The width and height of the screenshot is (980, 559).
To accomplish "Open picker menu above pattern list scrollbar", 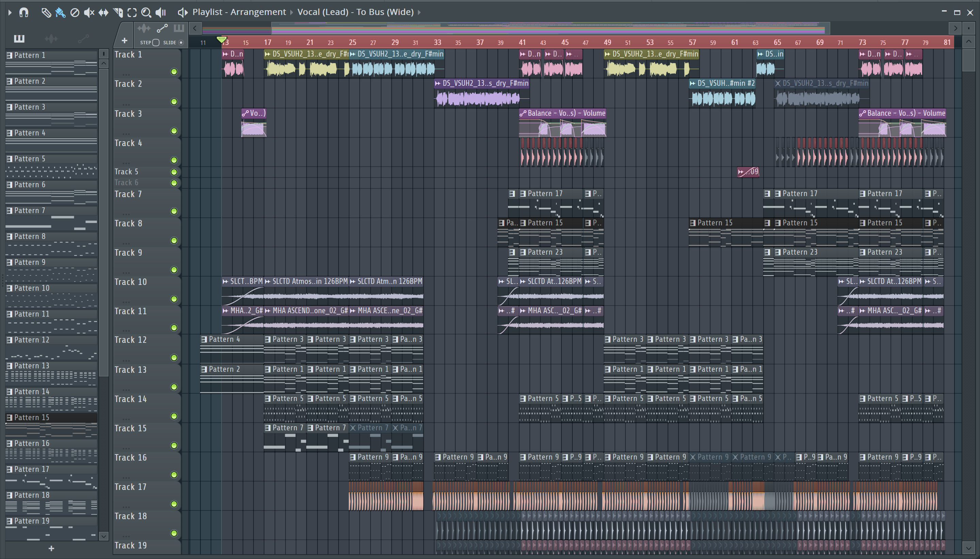I will click(x=103, y=54).
